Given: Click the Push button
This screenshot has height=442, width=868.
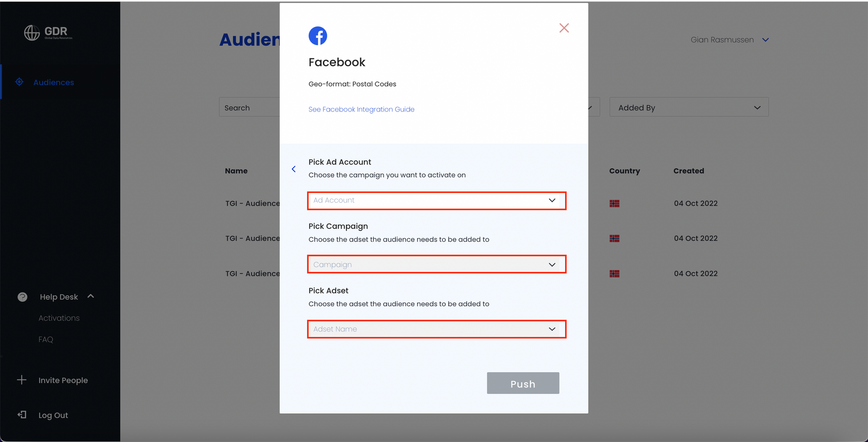Looking at the screenshot, I should 523,383.
